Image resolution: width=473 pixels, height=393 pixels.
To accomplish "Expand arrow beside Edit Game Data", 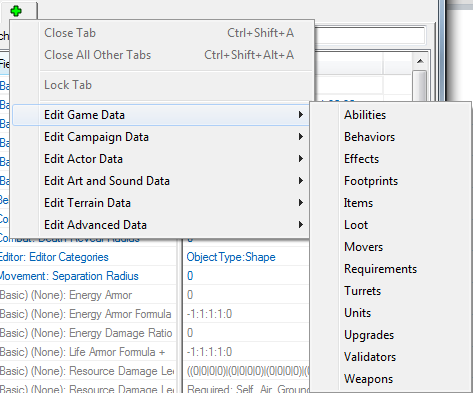I will click(301, 115).
